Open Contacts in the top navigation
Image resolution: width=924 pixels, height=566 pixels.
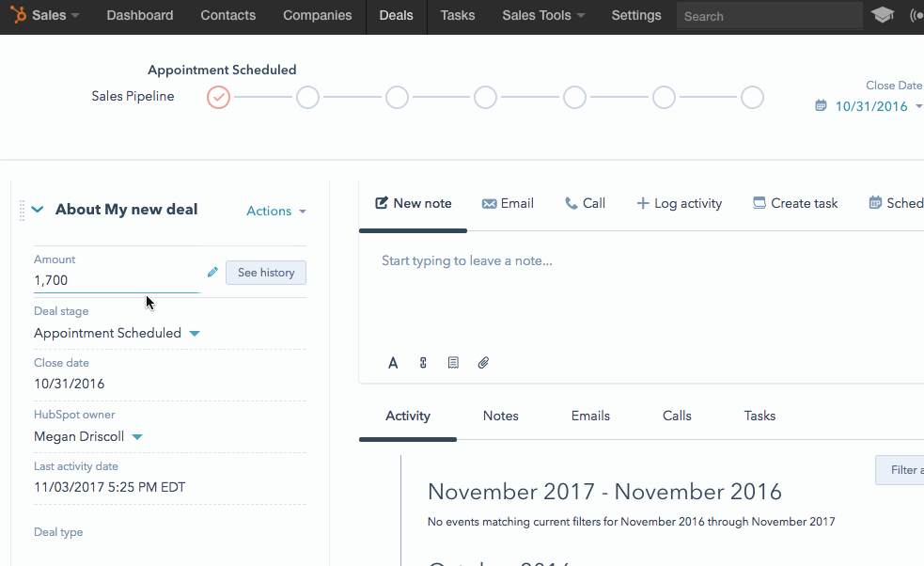point(228,15)
